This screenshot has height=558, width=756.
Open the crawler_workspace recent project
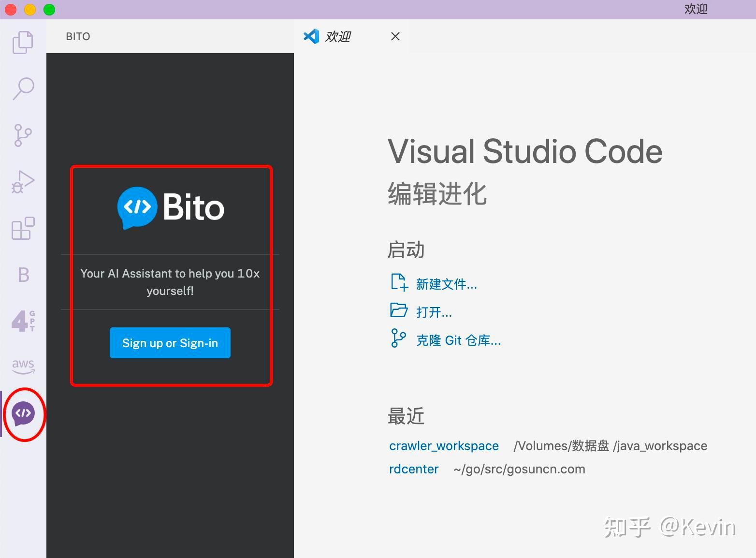pyautogui.click(x=443, y=445)
